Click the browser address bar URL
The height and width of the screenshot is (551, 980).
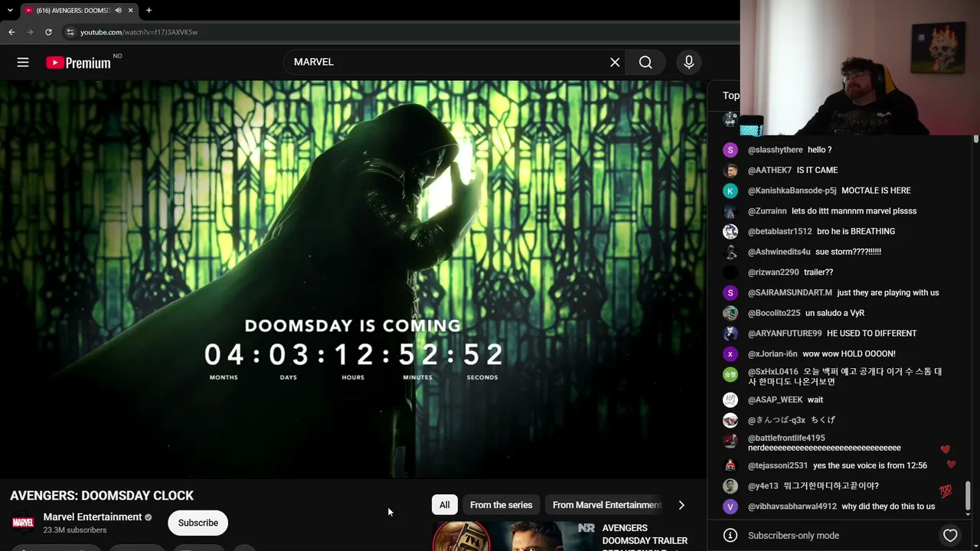pos(139,32)
